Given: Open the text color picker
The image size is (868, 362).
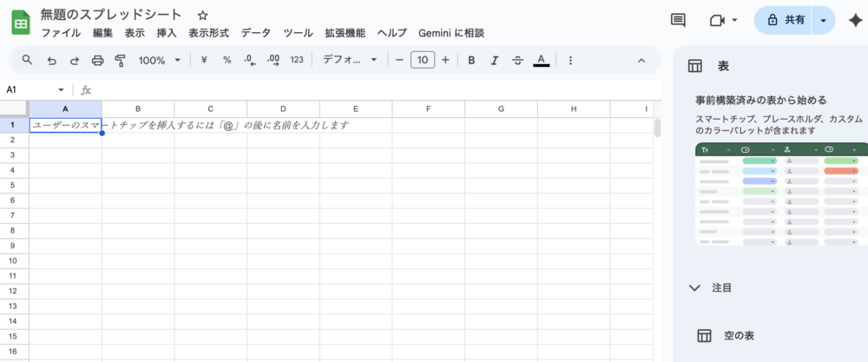Looking at the screenshot, I should pyautogui.click(x=542, y=61).
